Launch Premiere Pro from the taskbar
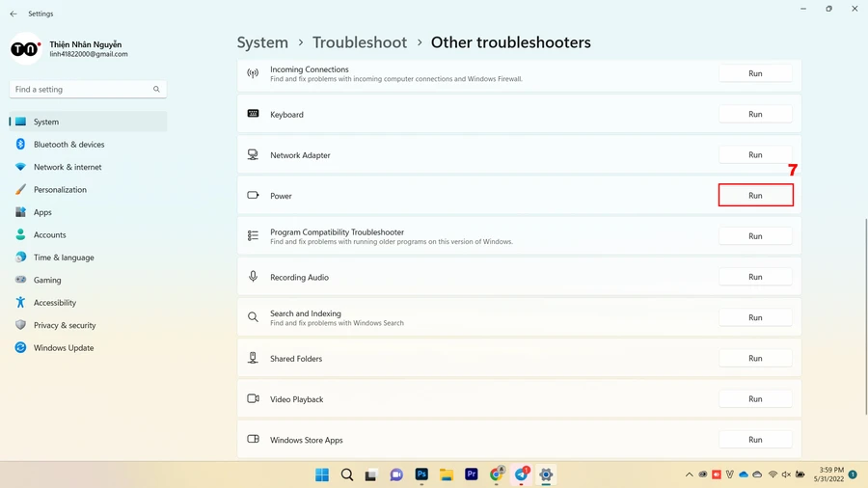 471,474
